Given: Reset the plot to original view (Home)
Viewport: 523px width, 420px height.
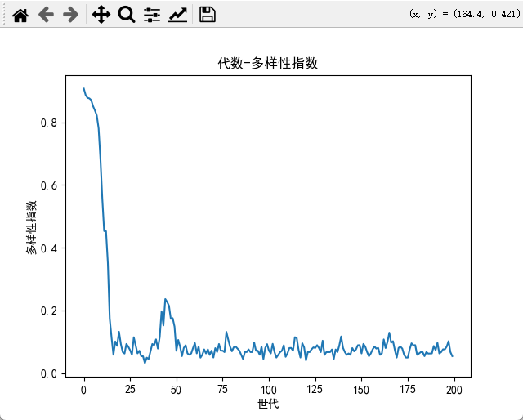Looking at the screenshot, I should click(x=20, y=14).
